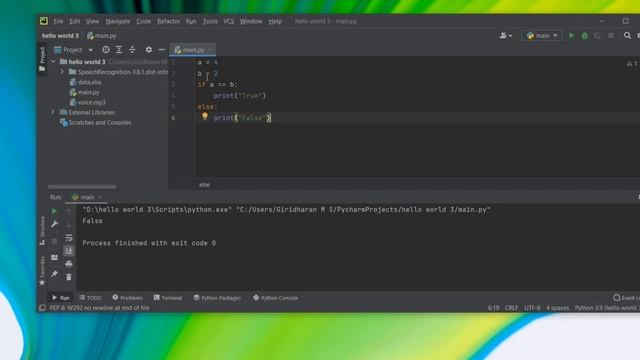
Task: Open the Navigate menu
Action: click(118, 21)
